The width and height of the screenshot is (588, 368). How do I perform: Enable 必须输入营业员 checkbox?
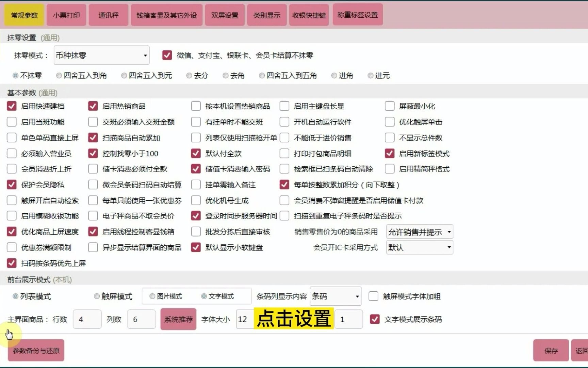point(12,153)
